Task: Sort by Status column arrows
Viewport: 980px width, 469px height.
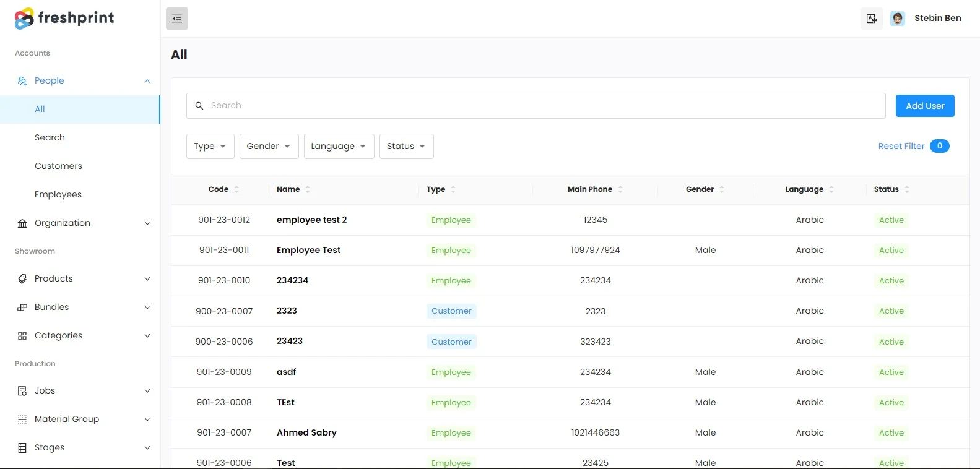Action: [x=907, y=189]
